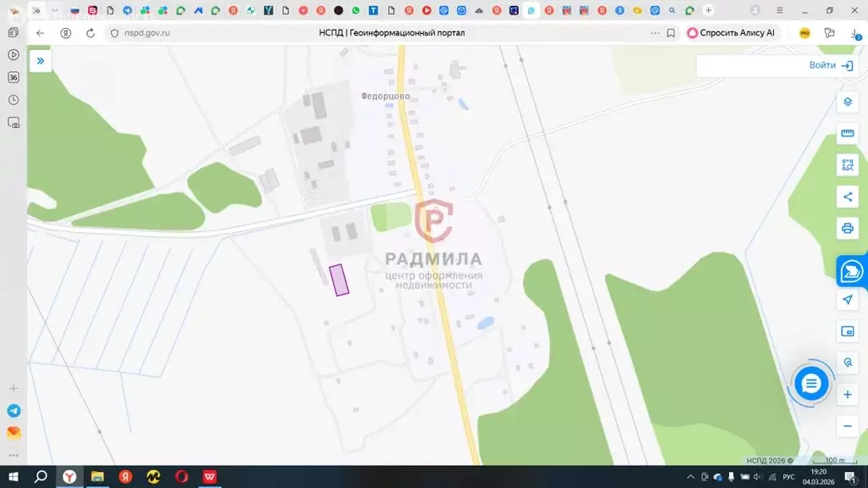868x488 pixels.
Task: Open the chat assistant bubble
Action: (x=811, y=384)
